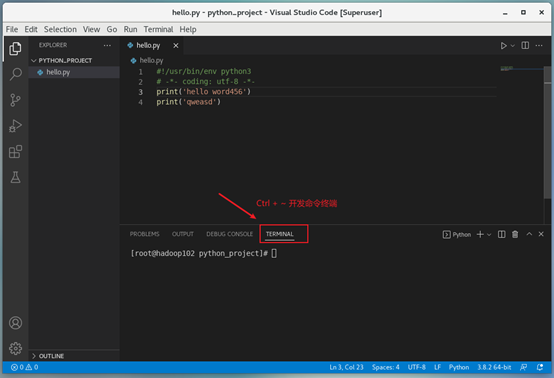
Task: Switch to the DEBUG CONSOLE tab
Action: 230,234
